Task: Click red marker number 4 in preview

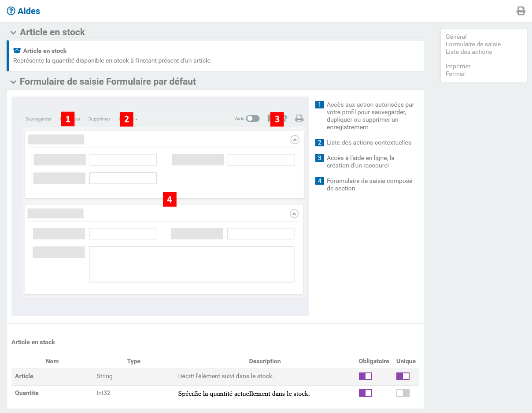Action: point(170,199)
